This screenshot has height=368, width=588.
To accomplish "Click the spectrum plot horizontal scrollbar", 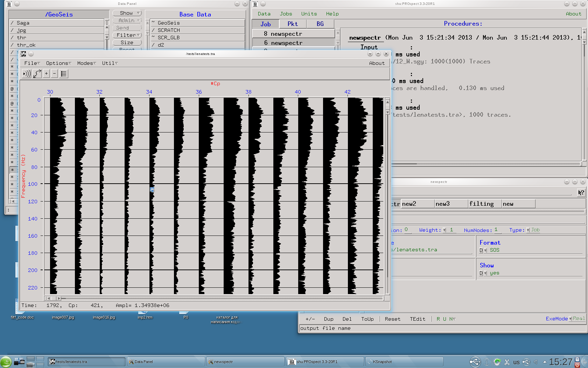I will [220, 298].
